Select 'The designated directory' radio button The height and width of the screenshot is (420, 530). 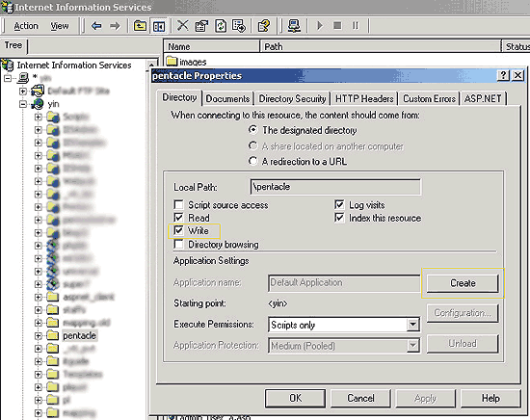click(252, 130)
